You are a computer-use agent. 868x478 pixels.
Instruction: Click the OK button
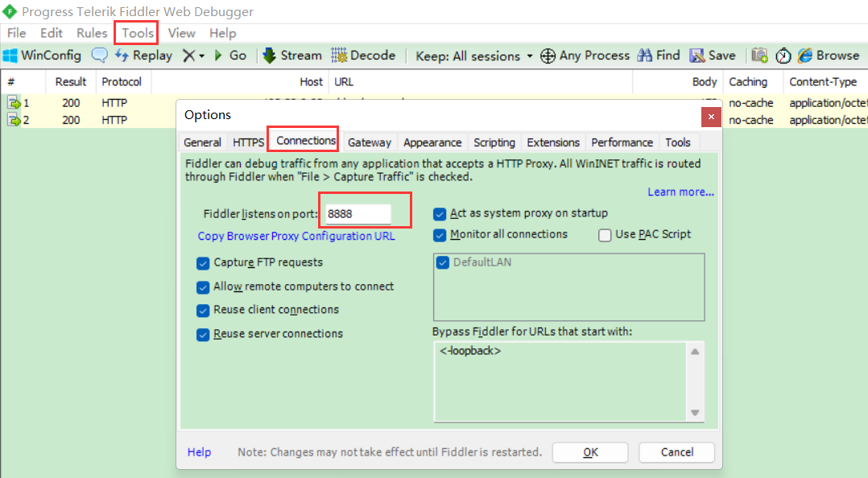[x=590, y=452]
